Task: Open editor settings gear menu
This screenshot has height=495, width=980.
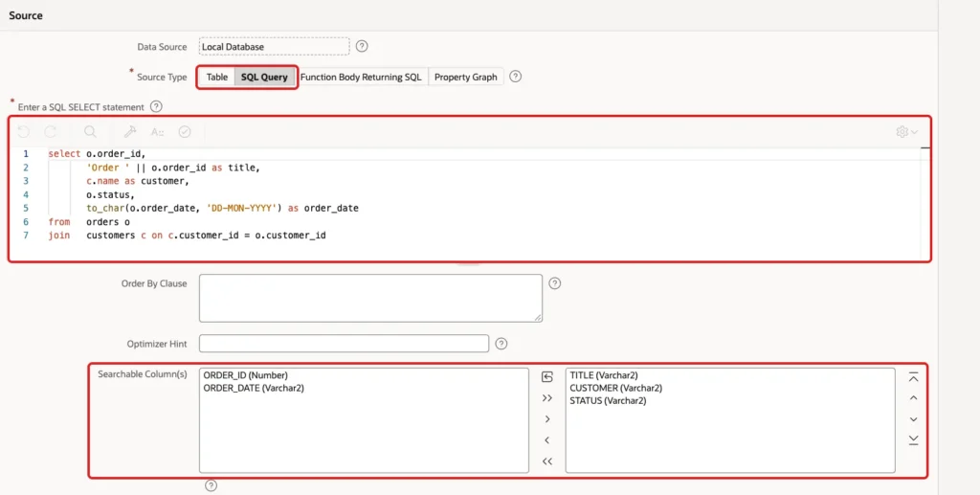Action: coord(907,132)
